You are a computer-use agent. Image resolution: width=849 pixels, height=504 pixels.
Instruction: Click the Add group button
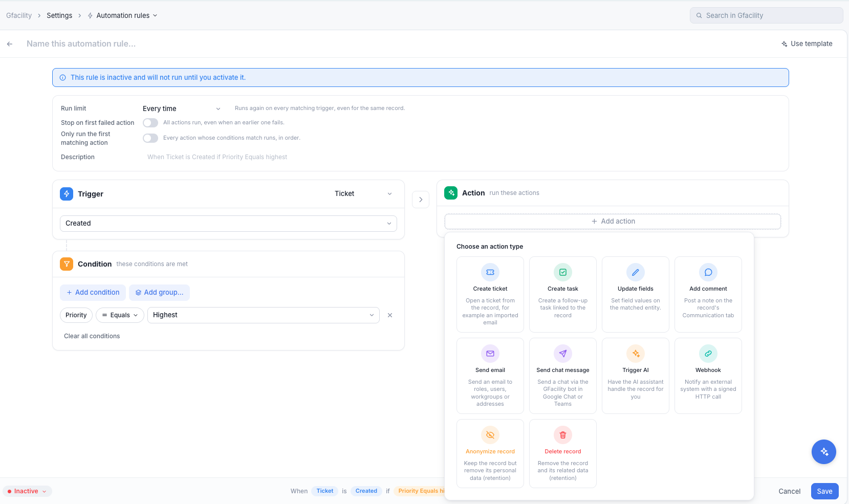(x=159, y=293)
